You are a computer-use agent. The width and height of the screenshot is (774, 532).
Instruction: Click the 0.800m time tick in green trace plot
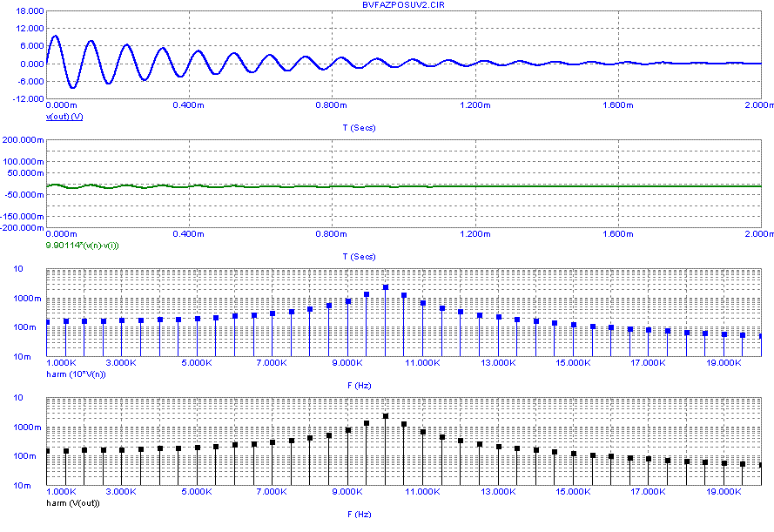[331, 234]
